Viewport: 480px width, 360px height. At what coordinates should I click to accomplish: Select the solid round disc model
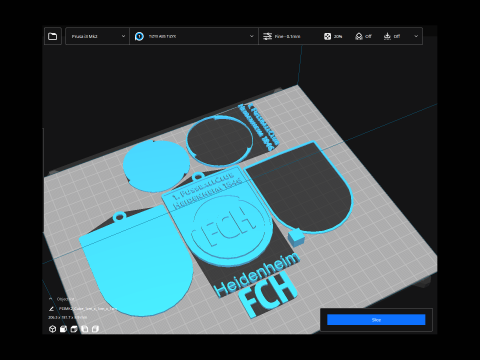point(156,166)
